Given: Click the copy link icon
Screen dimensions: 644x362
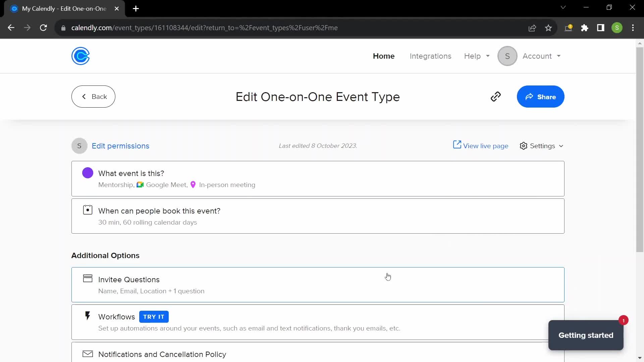Looking at the screenshot, I should (x=496, y=97).
